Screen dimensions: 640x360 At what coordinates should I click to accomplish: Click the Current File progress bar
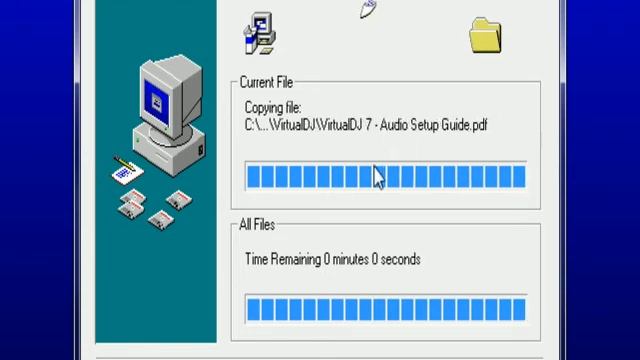click(x=386, y=176)
